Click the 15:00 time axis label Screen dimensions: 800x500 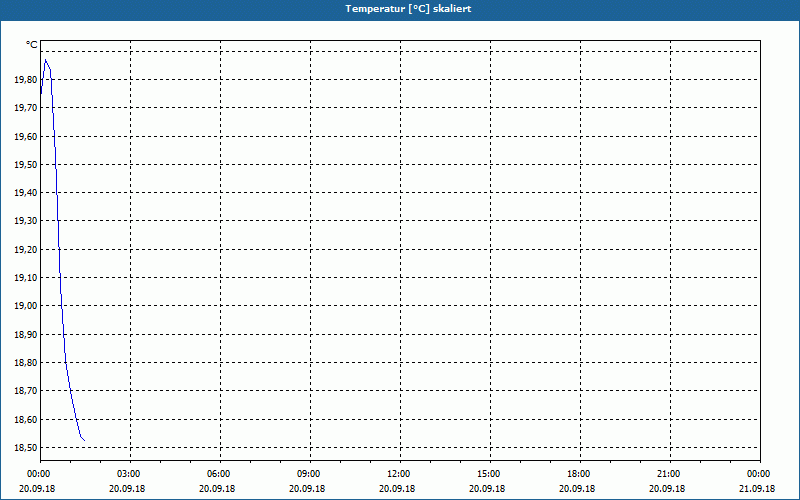489,474
